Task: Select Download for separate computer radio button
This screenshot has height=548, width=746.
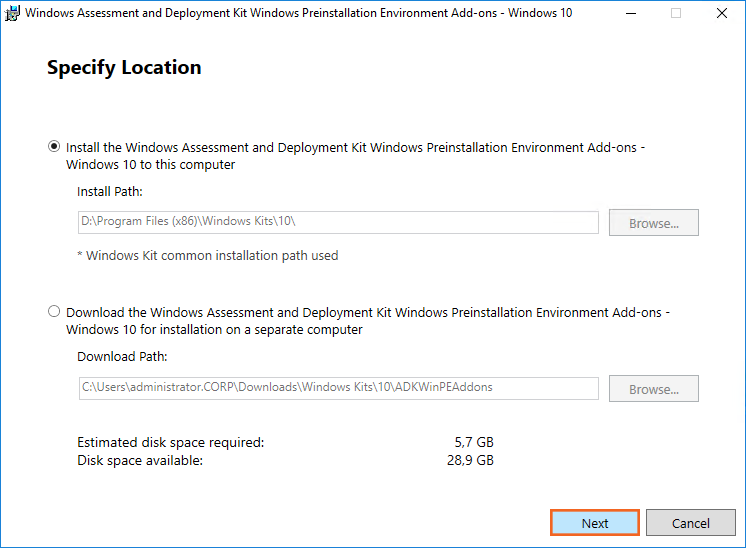Action: pyautogui.click(x=54, y=312)
